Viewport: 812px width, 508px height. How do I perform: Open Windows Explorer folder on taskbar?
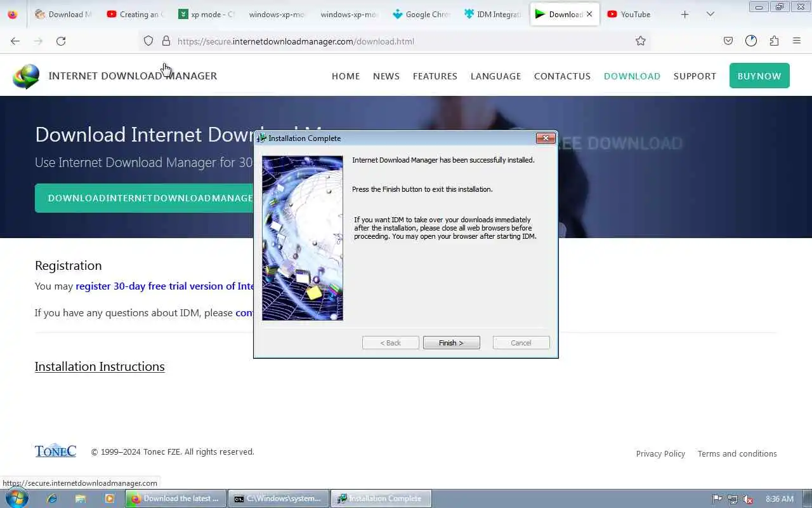81,499
